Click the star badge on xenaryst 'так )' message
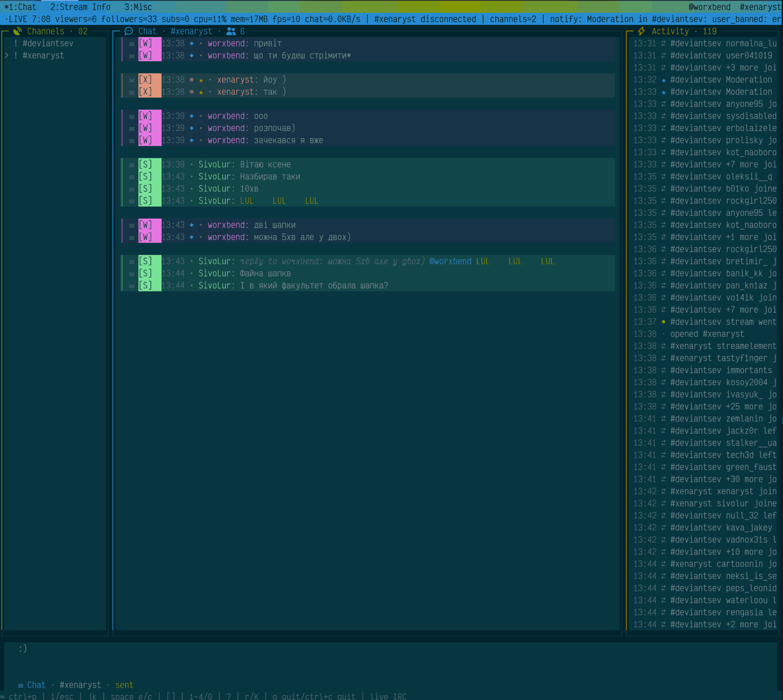The width and height of the screenshot is (783, 700). [x=201, y=93]
